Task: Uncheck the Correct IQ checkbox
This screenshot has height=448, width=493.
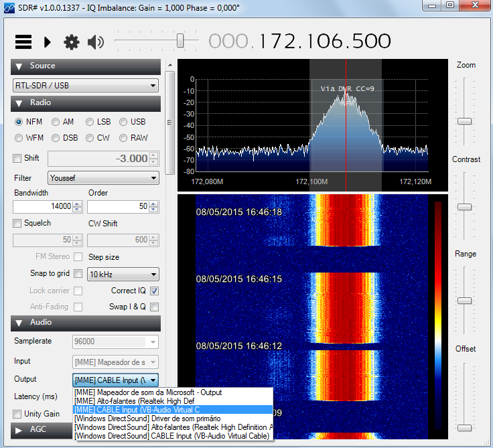Action: (154, 291)
